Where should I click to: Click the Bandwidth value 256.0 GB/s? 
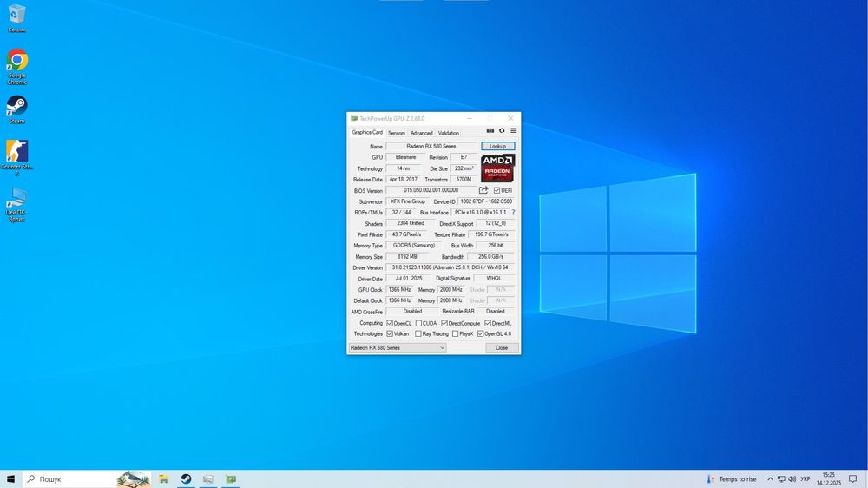[491, 256]
